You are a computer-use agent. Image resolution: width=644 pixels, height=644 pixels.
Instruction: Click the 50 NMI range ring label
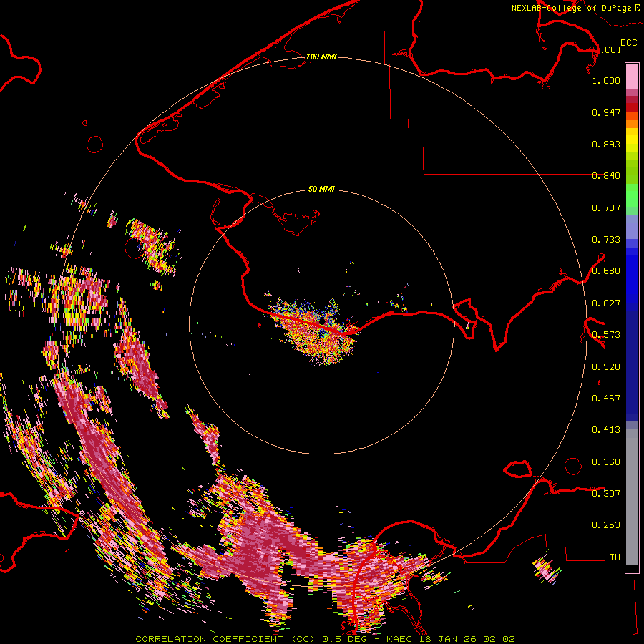pos(321,189)
